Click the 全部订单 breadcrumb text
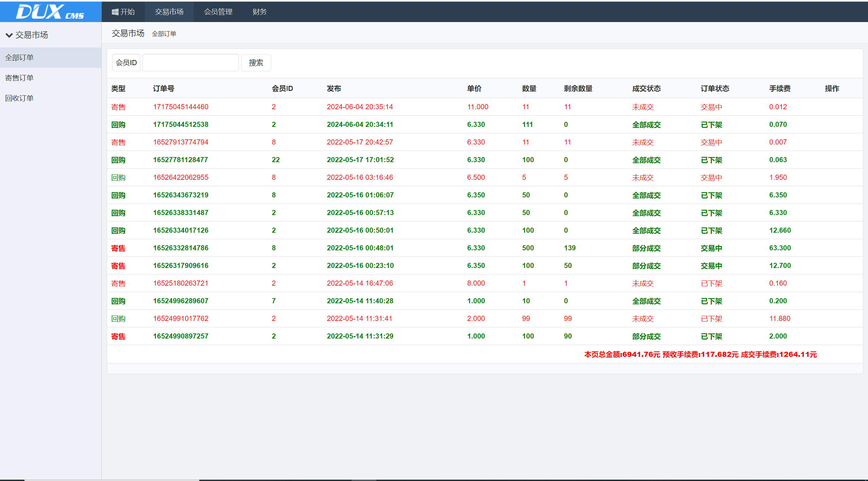Image resolution: width=868 pixels, height=481 pixels. [164, 34]
